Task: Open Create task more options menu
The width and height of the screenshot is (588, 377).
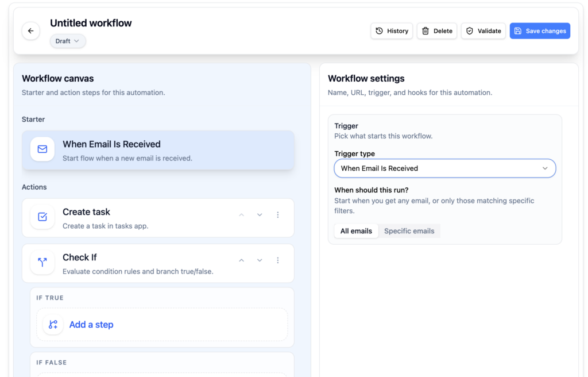Action: pyautogui.click(x=278, y=215)
